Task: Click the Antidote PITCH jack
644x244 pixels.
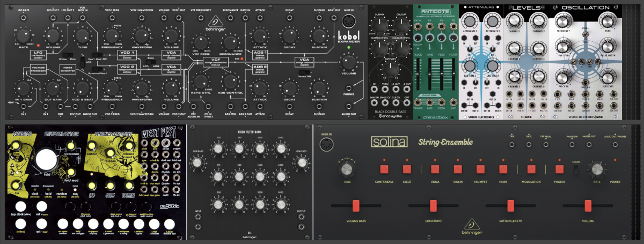Action: (442, 102)
